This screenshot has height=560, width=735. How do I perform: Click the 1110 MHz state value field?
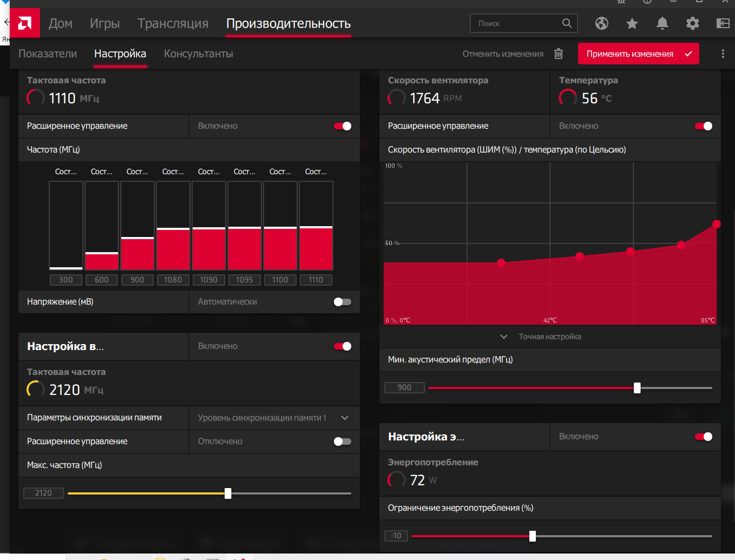[x=316, y=280]
